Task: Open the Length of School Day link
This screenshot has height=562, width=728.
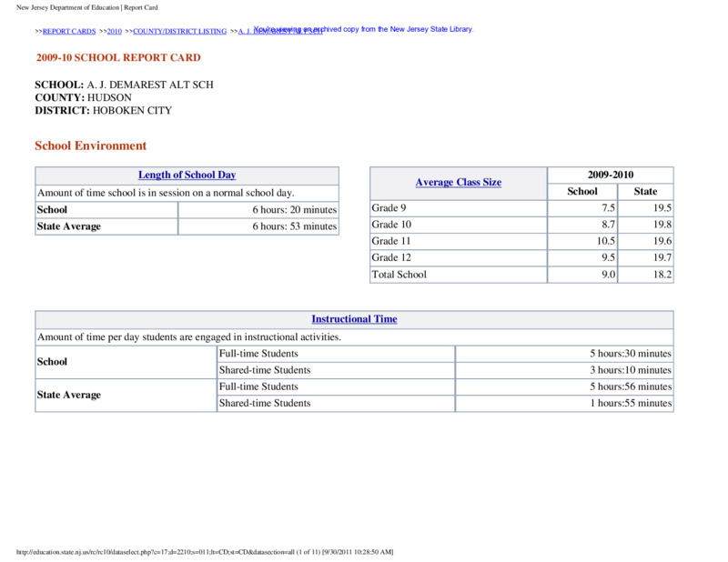Action: coord(187,175)
